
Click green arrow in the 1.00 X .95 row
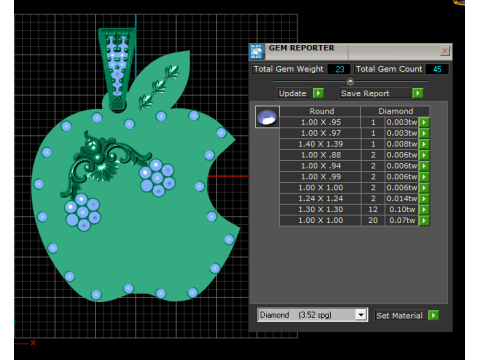(x=424, y=122)
